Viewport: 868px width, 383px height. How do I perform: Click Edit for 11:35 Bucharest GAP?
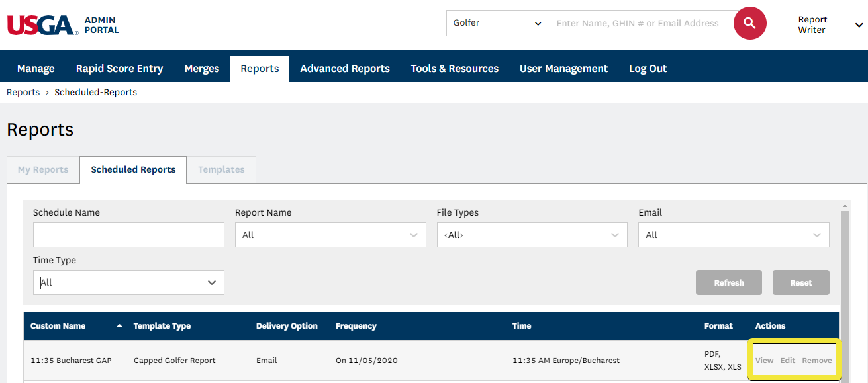[787, 361]
